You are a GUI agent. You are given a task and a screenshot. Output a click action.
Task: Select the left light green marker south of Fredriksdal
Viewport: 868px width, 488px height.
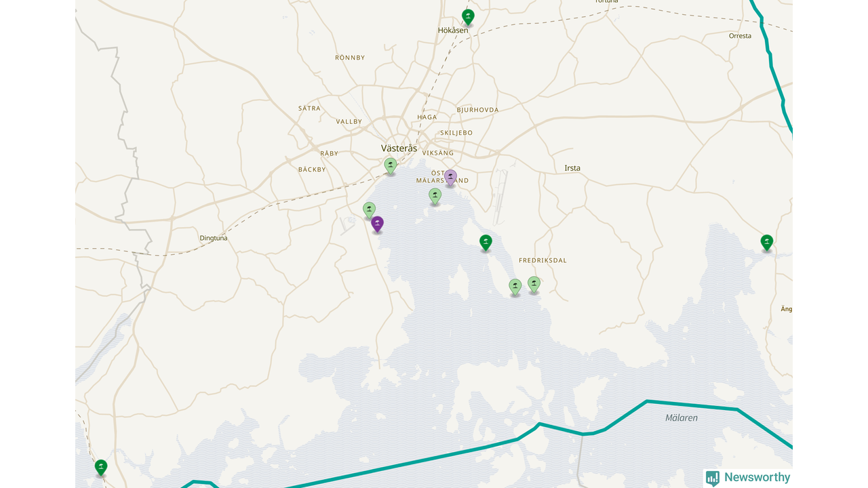tap(515, 287)
